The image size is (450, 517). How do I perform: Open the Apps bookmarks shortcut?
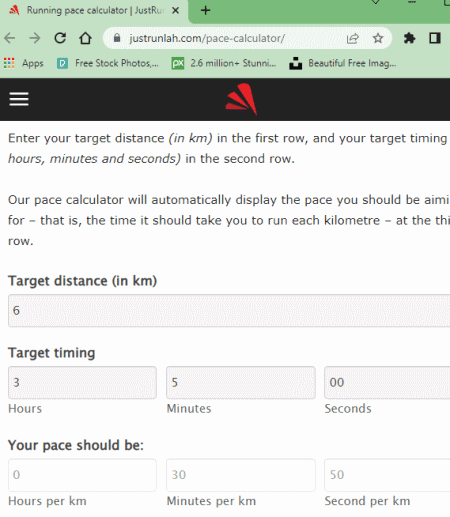24,63
